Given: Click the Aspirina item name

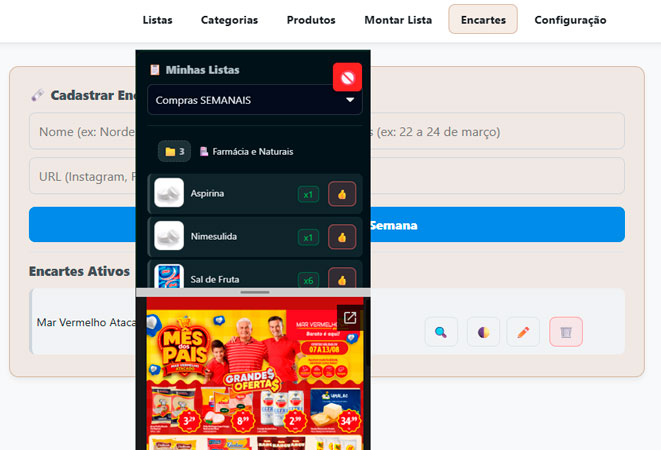Looking at the screenshot, I should (x=207, y=193).
